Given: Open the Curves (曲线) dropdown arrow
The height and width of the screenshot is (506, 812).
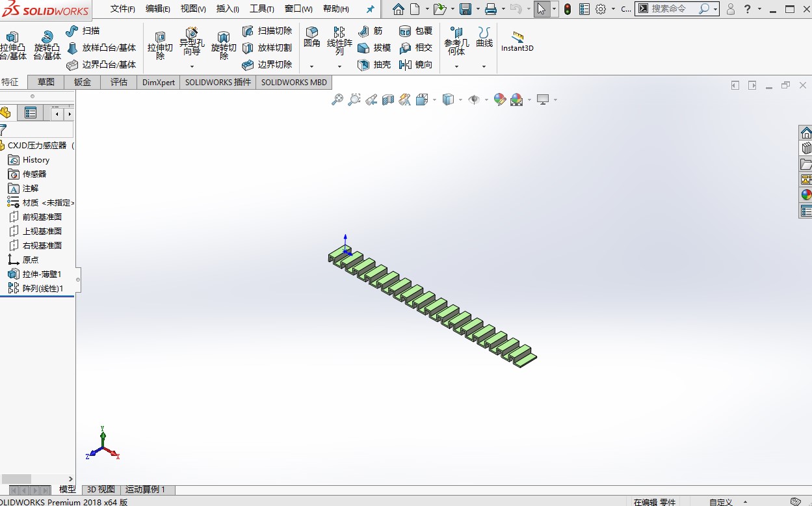Looking at the screenshot, I should click(484, 66).
